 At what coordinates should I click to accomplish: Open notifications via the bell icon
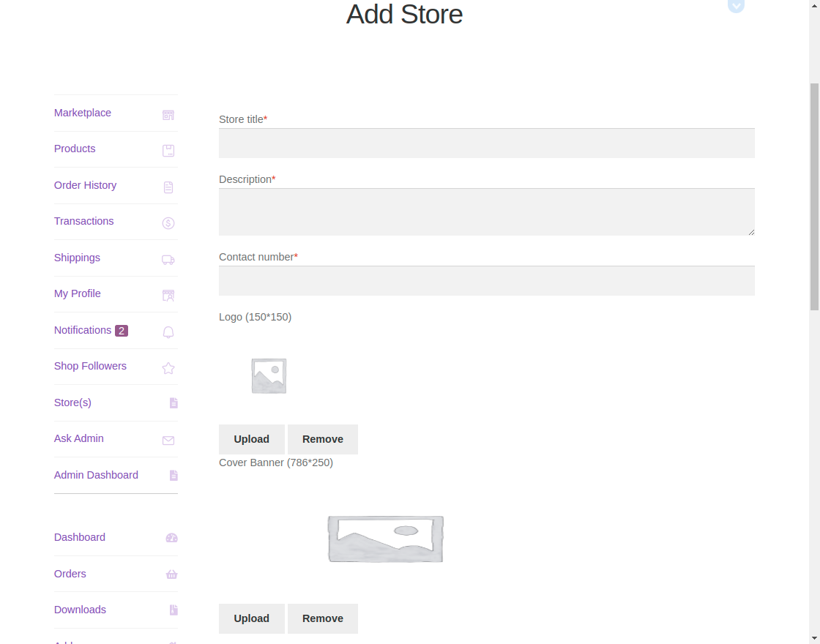click(168, 332)
